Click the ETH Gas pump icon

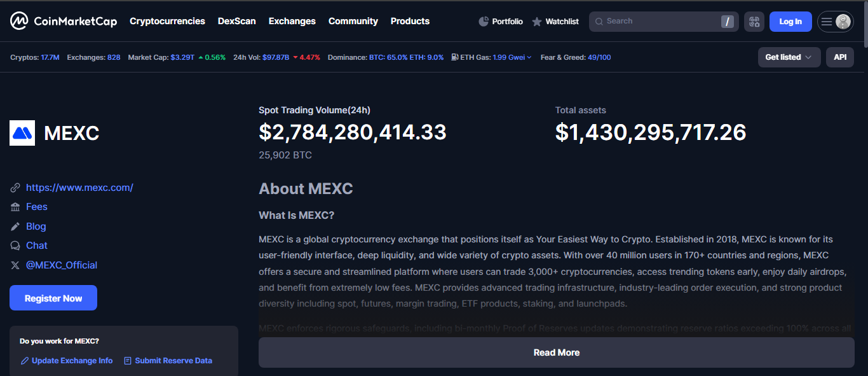pos(455,57)
